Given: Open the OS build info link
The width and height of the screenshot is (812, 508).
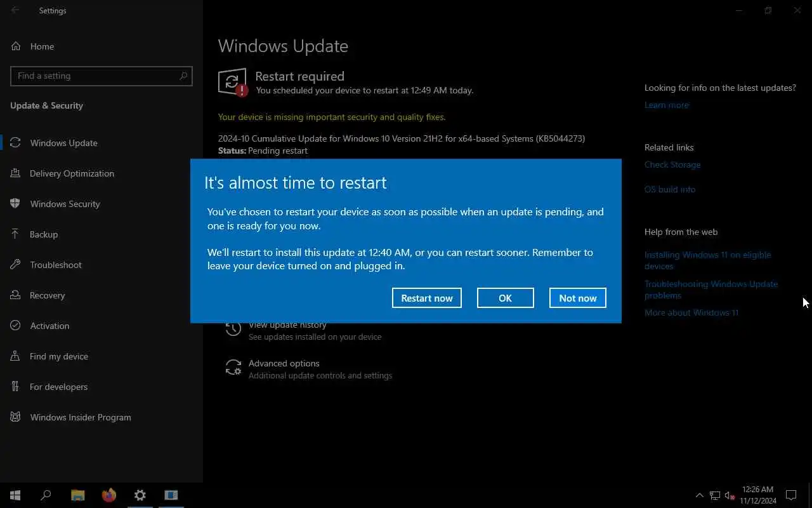Looking at the screenshot, I should point(670,189).
